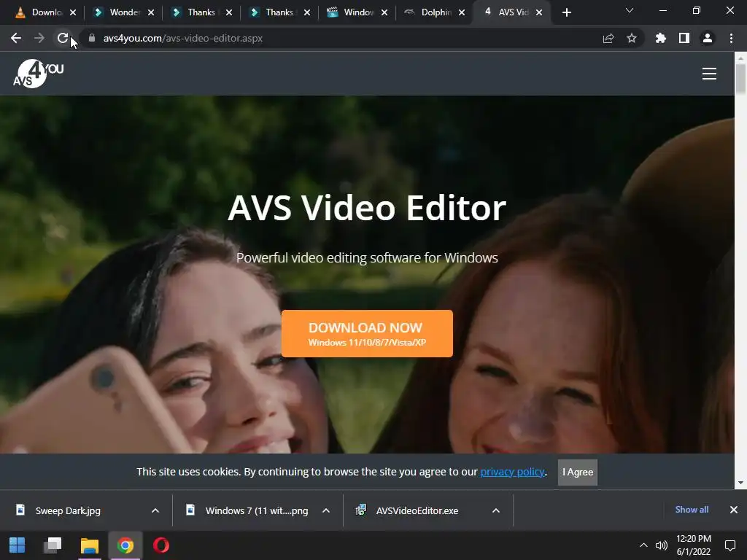
Task: Open File Explorer from taskbar
Action: (x=90, y=545)
